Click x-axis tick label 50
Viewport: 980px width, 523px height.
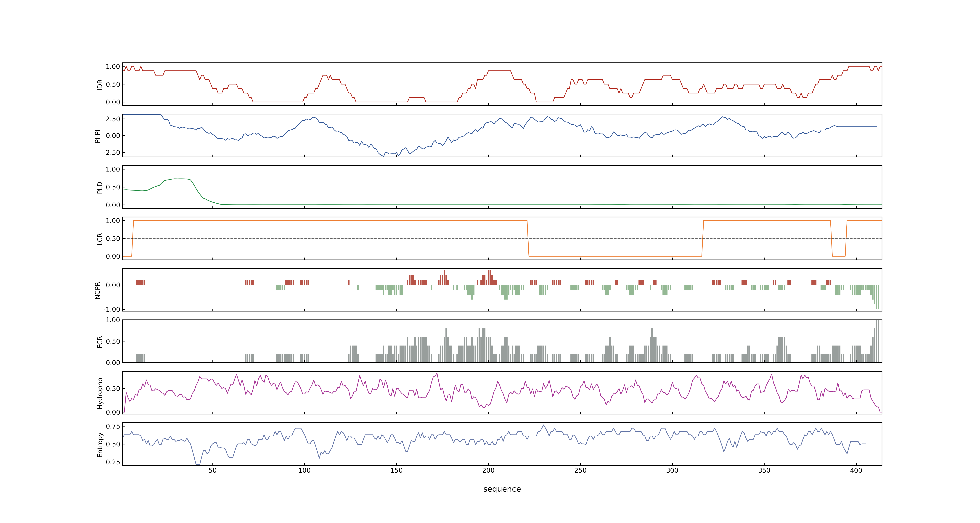coord(212,470)
